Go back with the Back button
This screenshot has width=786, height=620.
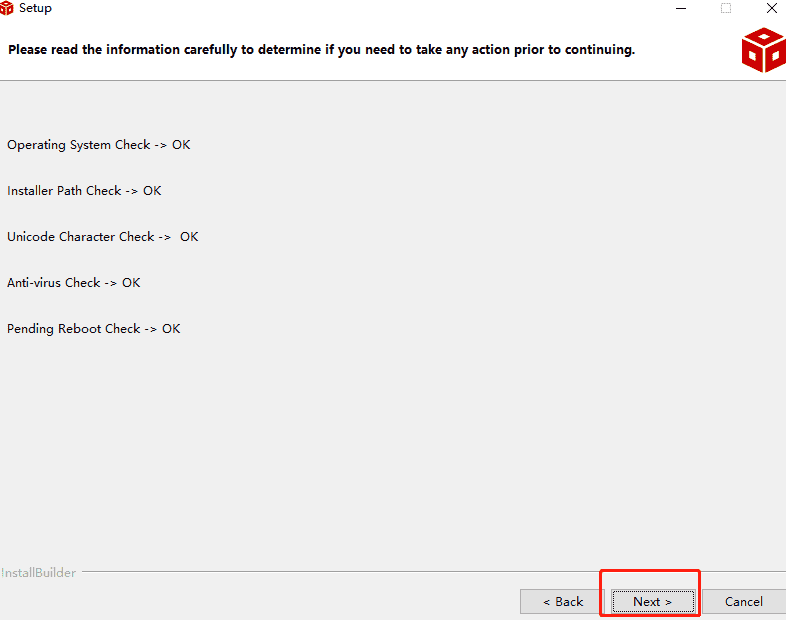tap(562, 601)
